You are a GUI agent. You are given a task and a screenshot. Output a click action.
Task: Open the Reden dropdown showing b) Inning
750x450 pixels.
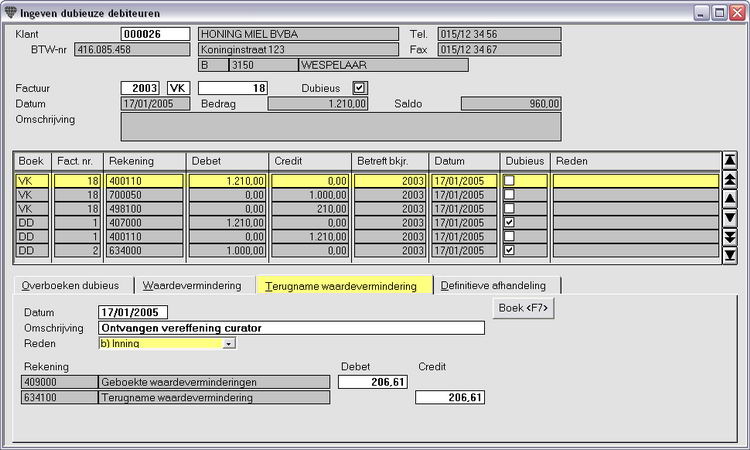tap(229, 343)
